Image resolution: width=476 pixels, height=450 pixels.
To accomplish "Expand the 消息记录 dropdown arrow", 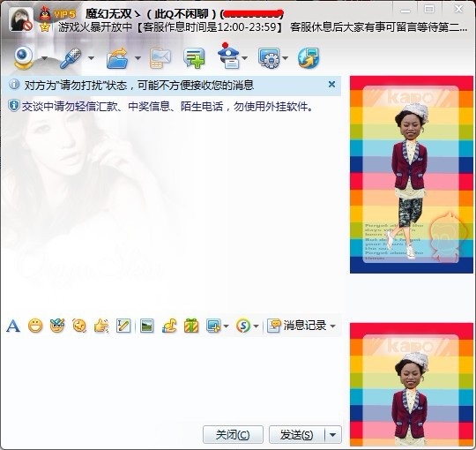I will point(332,326).
